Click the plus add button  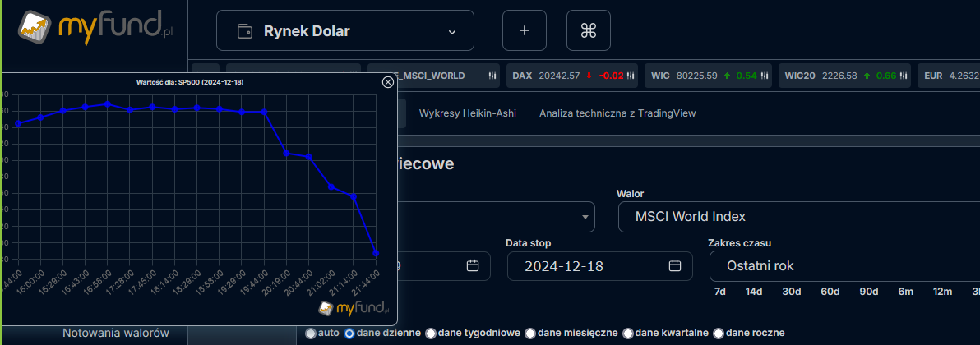coord(525,31)
